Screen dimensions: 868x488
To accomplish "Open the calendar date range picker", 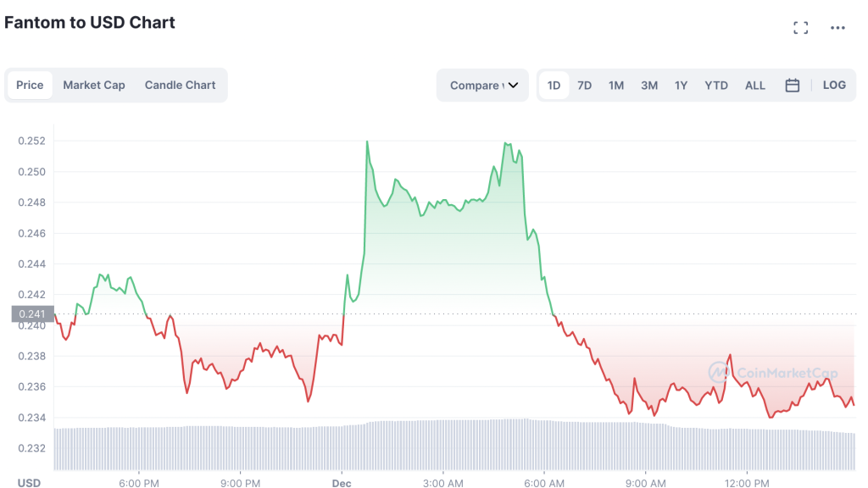I will [x=793, y=86].
